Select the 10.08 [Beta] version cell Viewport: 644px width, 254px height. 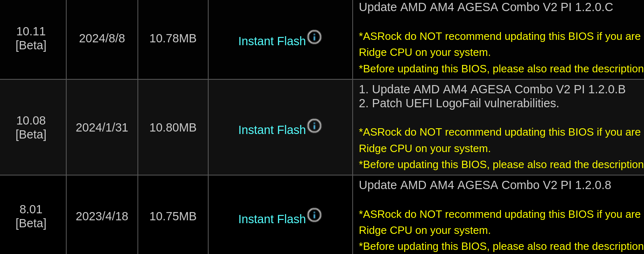(31, 127)
